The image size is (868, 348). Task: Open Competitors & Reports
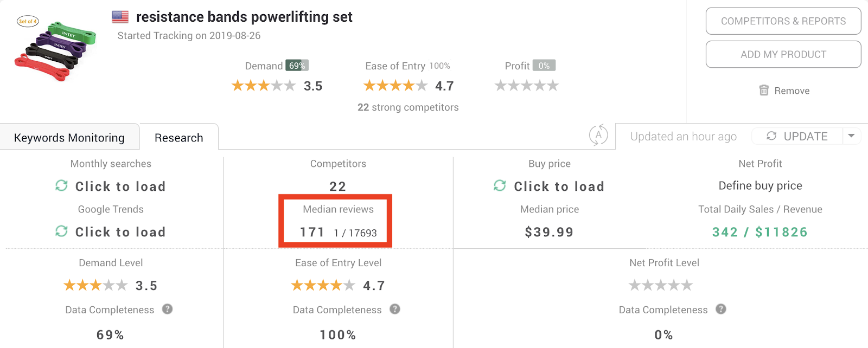coord(783,21)
